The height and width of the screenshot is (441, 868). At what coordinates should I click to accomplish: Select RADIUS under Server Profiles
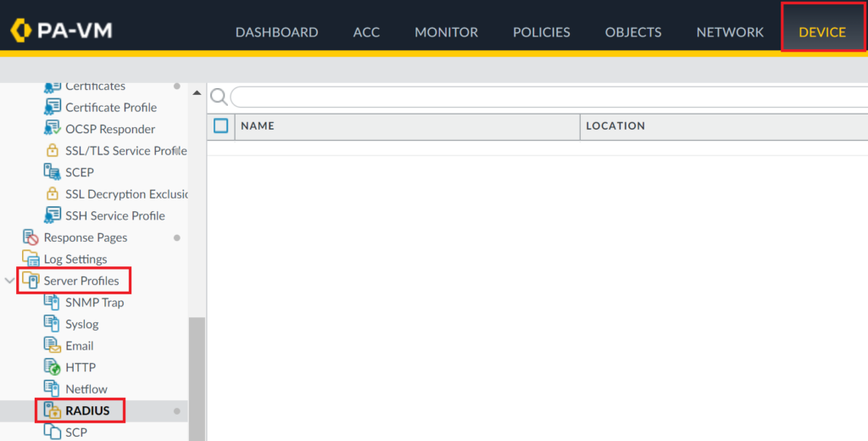(x=87, y=410)
